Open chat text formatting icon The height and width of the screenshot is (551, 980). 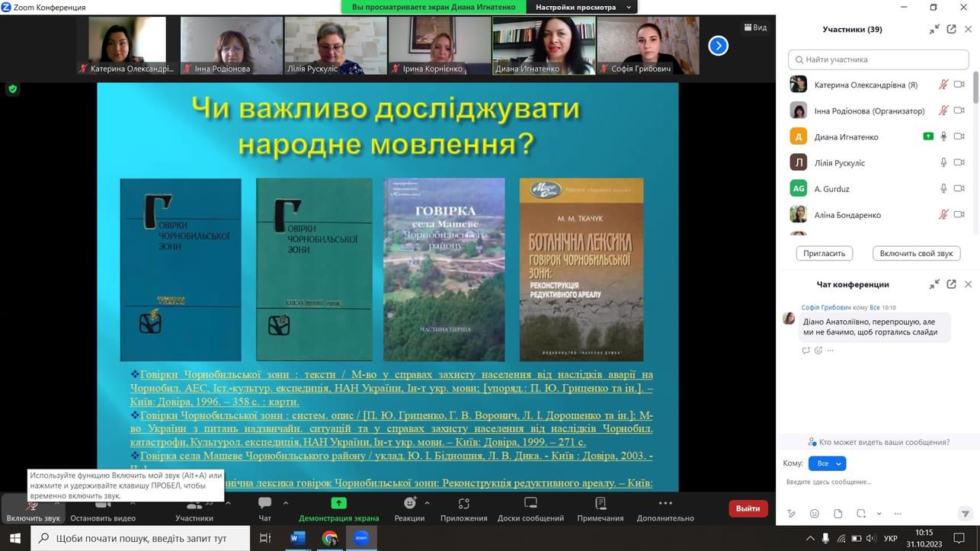[x=792, y=514]
